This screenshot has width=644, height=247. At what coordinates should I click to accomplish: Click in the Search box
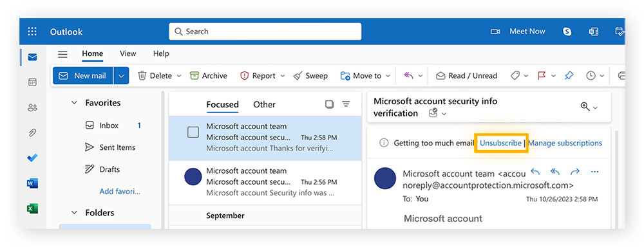pos(265,32)
